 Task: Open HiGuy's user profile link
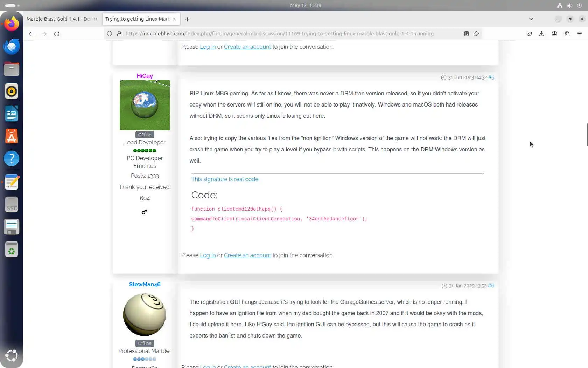[x=145, y=76]
